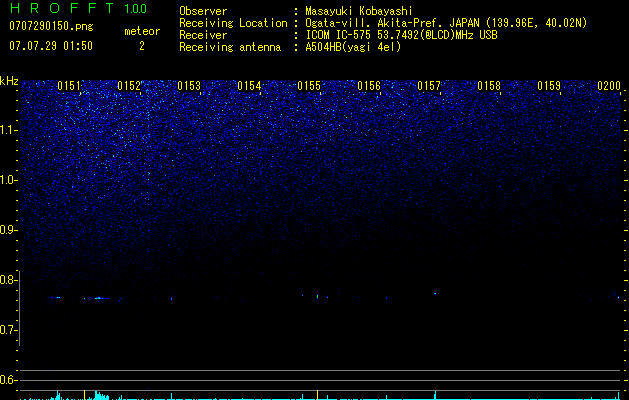Click the yellow meteor marker line near 0151
Image resolution: width=629 pixels, height=400 pixels.
[x=84, y=394]
